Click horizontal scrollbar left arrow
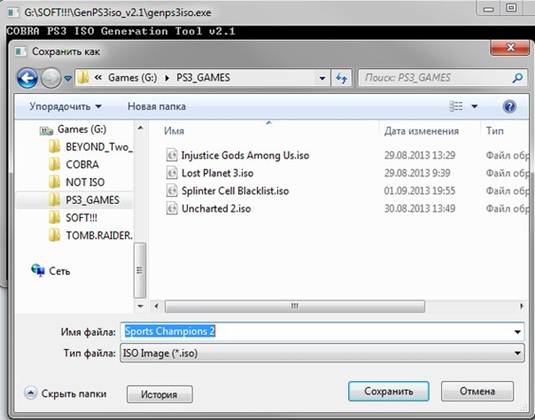Screen dimensions: 535x420 click(x=156, y=306)
